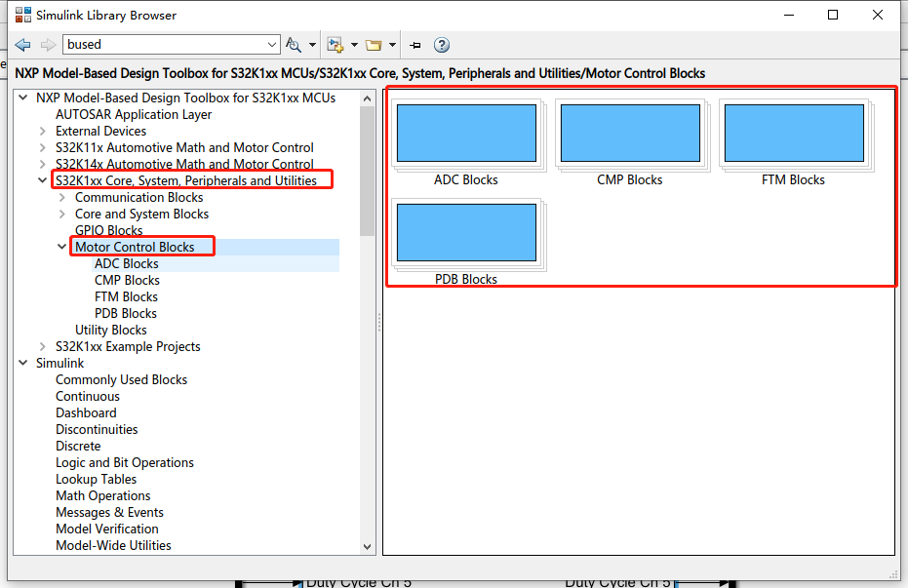
Task: Select Model Verification library
Action: pyautogui.click(x=107, y=529)
